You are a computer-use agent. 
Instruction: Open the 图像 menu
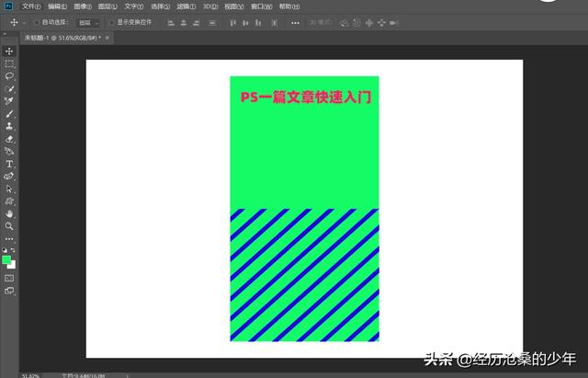pyautogui.click(x=83, y=6)
